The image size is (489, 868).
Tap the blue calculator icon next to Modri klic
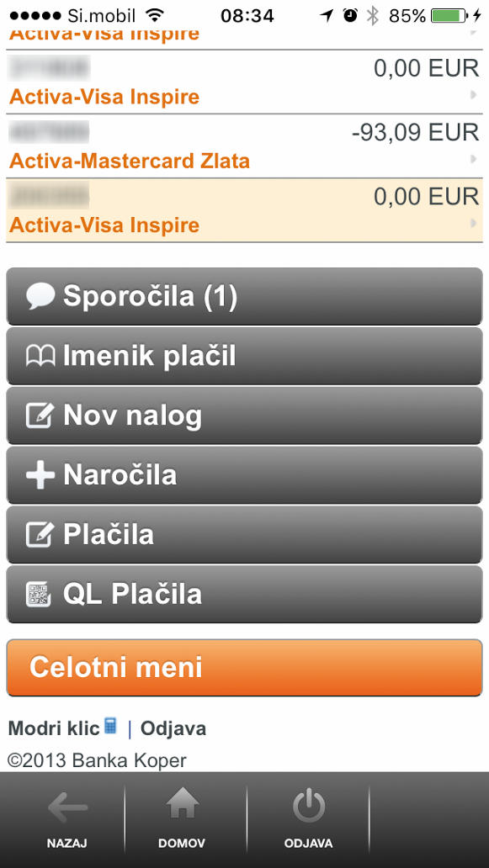pos(111,726)
